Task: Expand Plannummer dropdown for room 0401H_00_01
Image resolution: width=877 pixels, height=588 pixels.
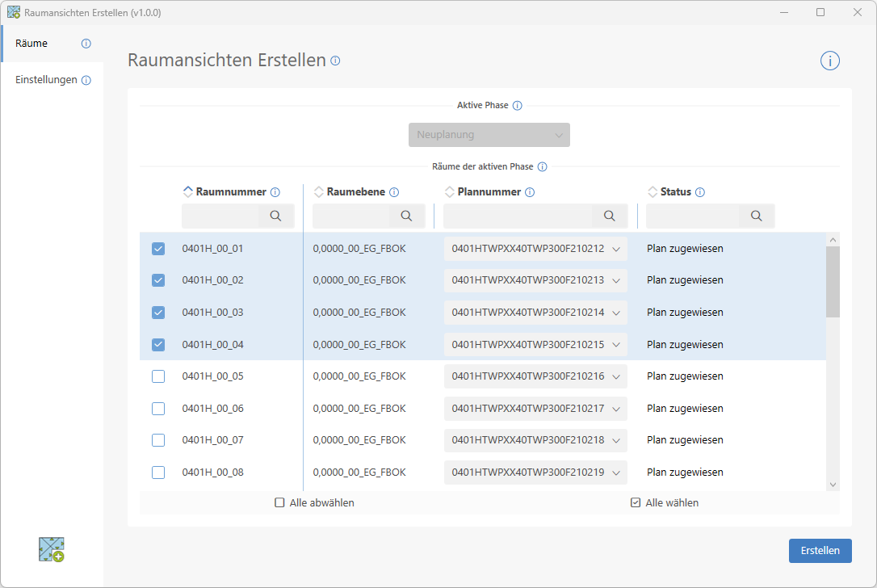Action: coord(616,249)
